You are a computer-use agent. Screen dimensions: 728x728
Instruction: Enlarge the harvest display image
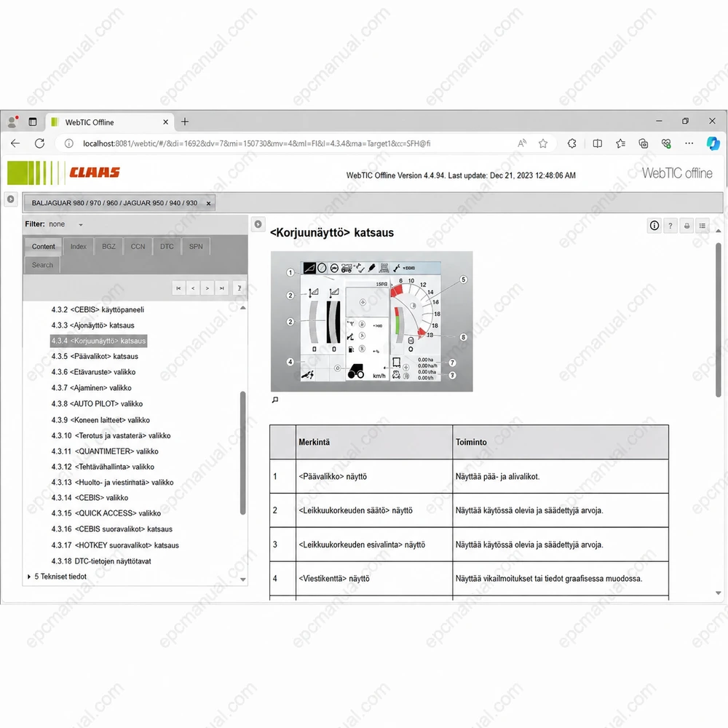[275, 400]
